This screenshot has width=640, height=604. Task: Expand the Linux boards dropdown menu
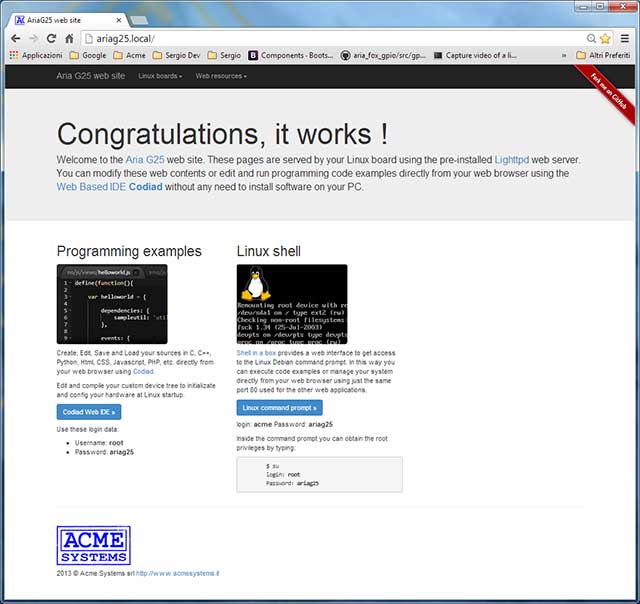[x=160, y=76]
